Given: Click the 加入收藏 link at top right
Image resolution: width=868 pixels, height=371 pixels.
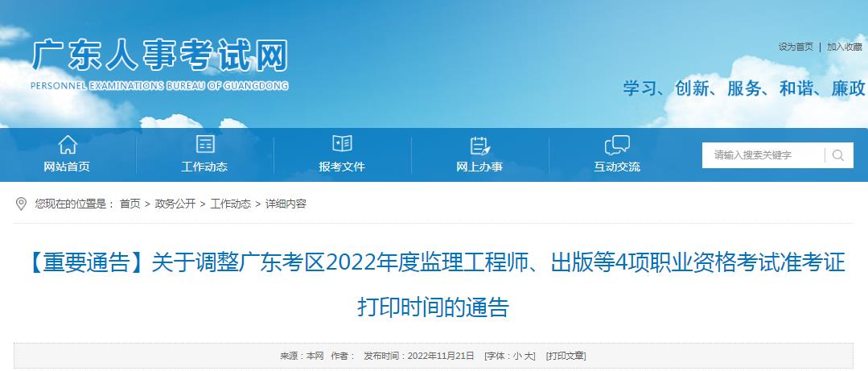Looking at the screenshot, I should point(845,47).
